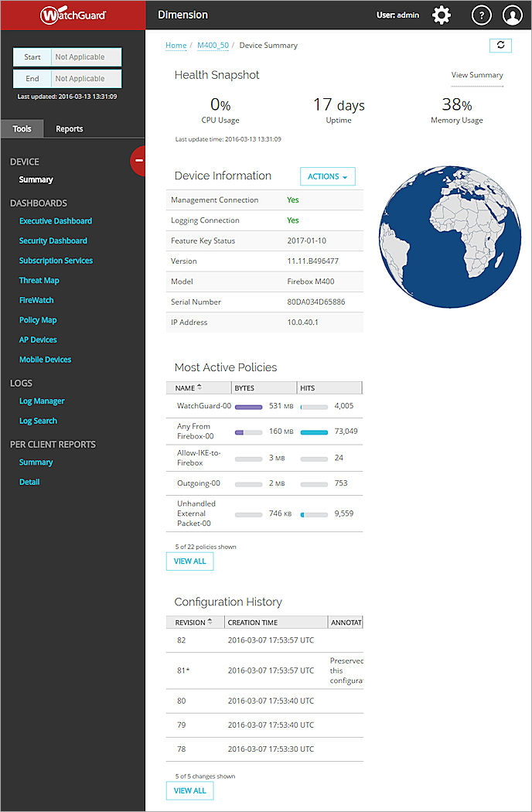Click the End date field
Viewport: 532px width, 812px height.
click(85, 79)
